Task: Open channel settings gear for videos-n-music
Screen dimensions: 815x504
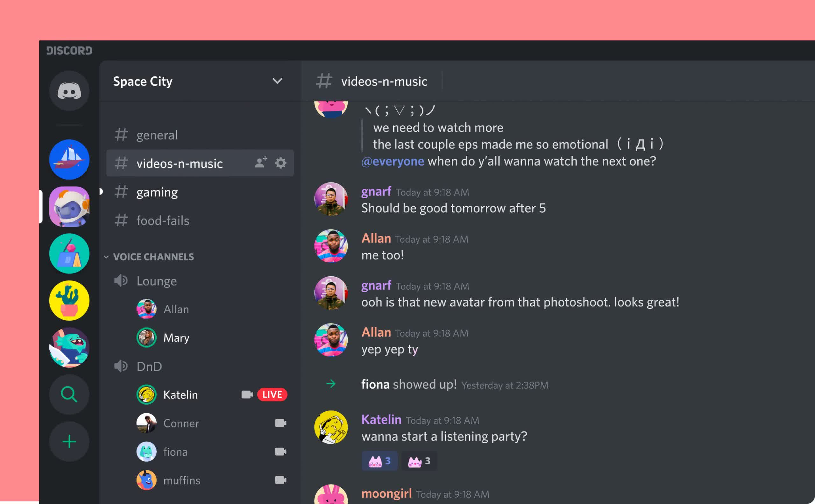Action: pos(280,163)
